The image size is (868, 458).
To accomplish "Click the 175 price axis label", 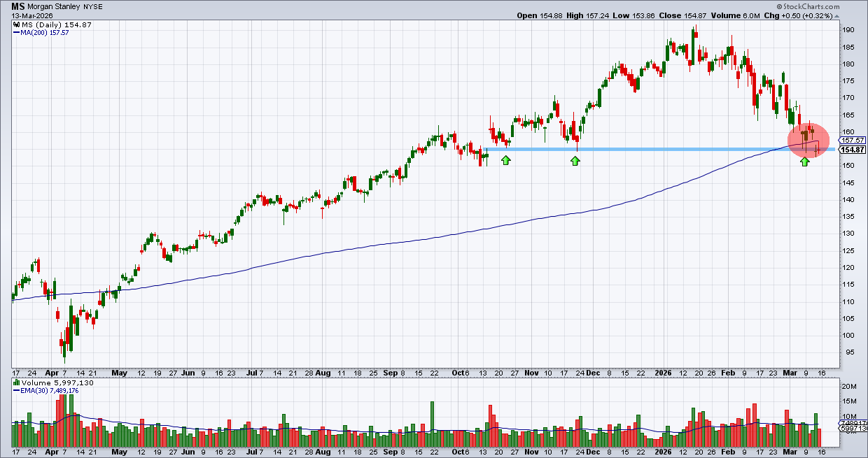I will point(848,81).
